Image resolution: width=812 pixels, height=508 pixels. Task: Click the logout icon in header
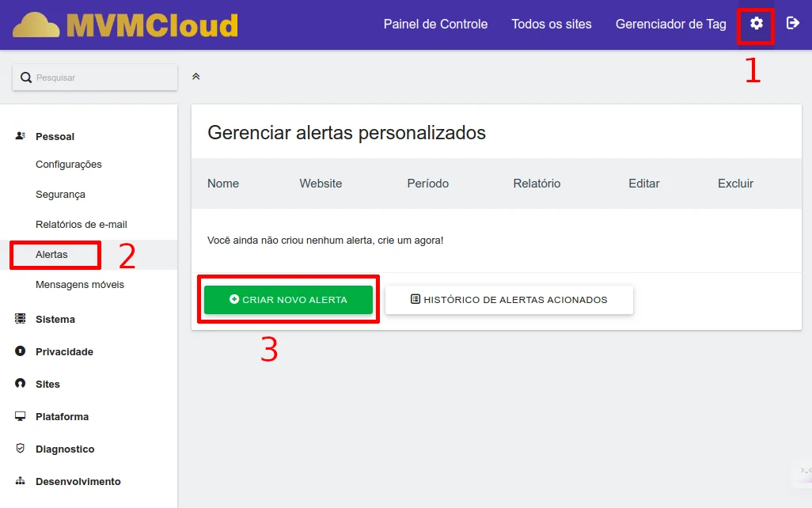pos(792,24)
